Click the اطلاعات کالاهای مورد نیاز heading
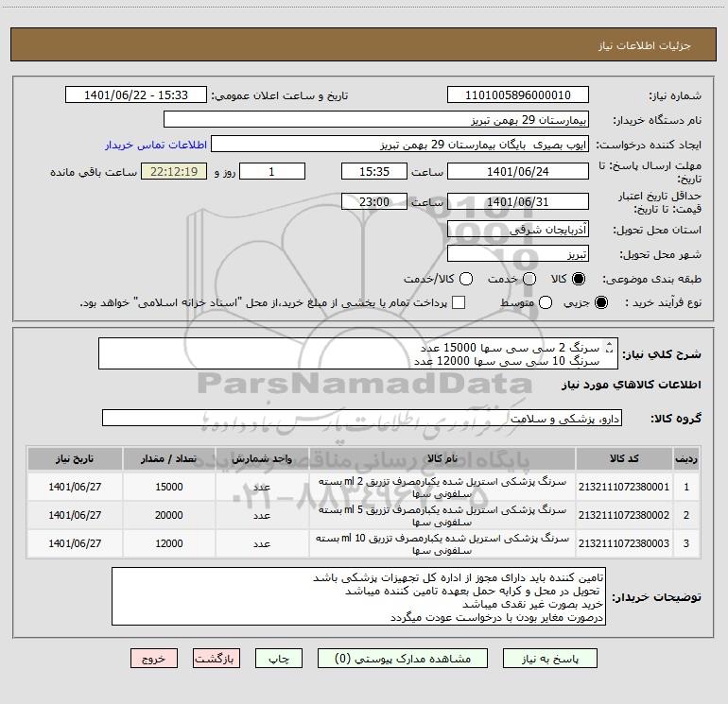This screenshot has width=728, height=704. click(x=631, y=385)
